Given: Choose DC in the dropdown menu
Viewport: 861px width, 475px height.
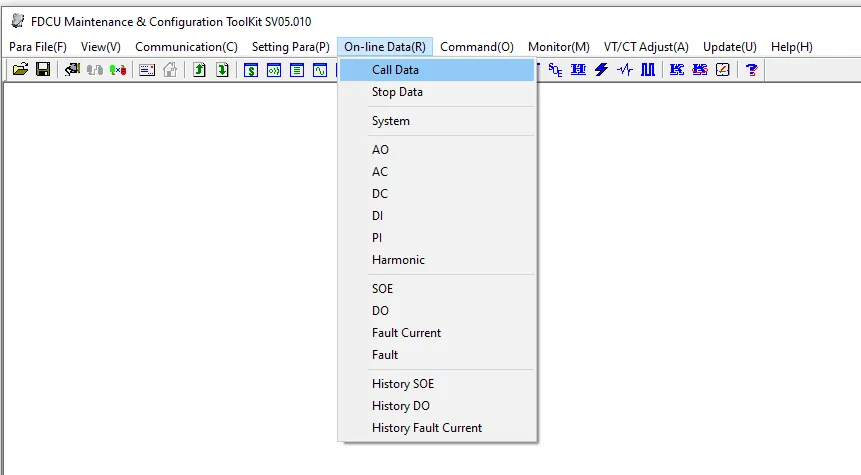Looking at the screenshot, I should [437, 194].
